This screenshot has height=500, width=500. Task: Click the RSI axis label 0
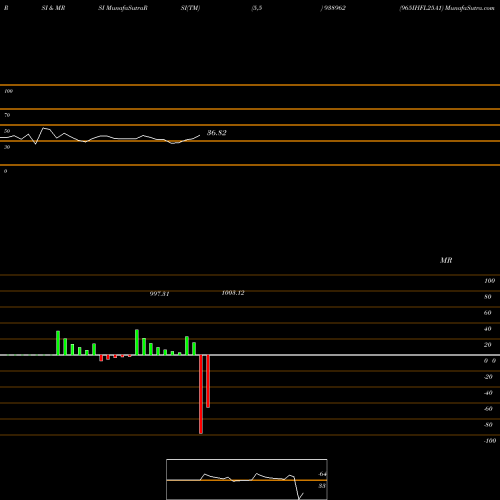[x=5, y=171]
